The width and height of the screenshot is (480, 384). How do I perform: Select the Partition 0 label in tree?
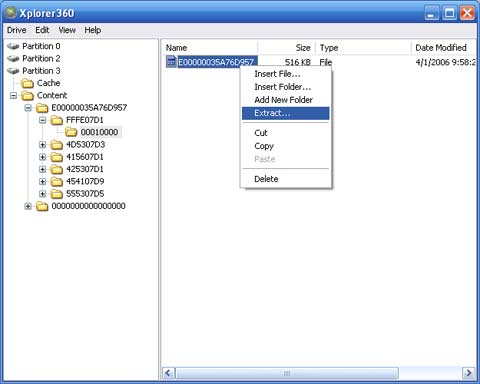click(41, 46)
